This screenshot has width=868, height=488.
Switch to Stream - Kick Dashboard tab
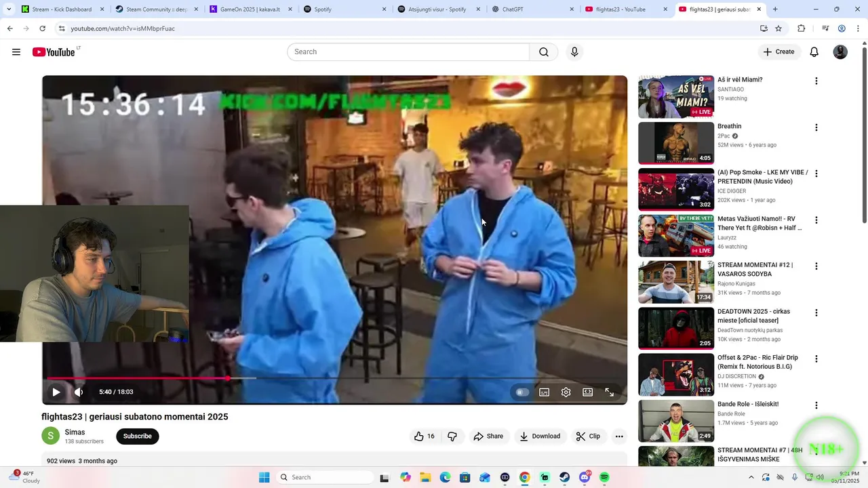[x=62, y=9]
